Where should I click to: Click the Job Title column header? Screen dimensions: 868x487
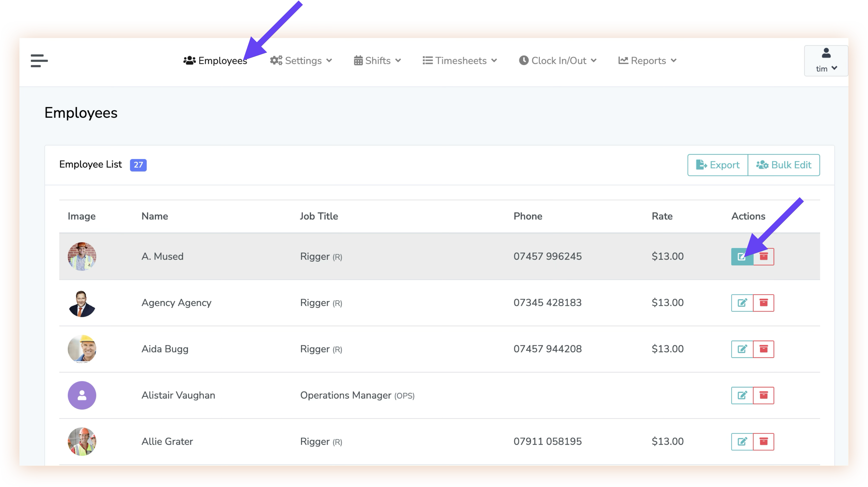coord(319,216)
